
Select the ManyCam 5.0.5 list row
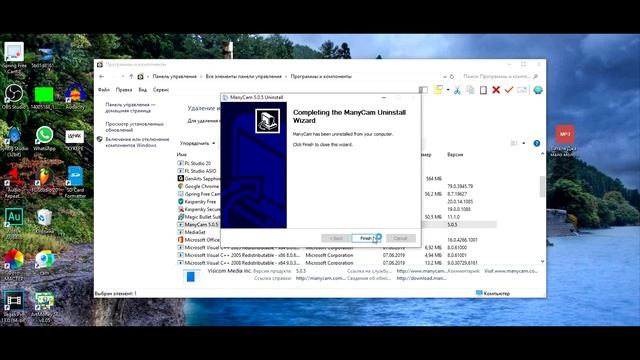point(337,224)
